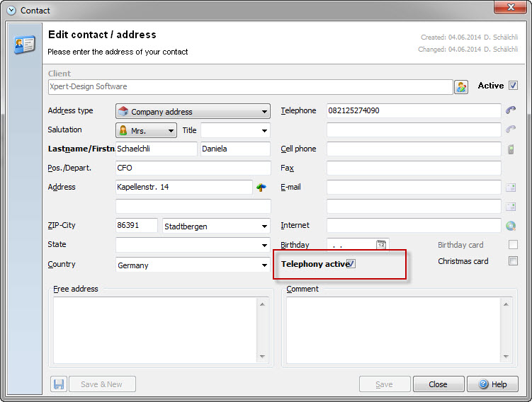The width and height of the screenshot is (532, 402).
Task: Click the second address line field
Action: tap(193, 206)
